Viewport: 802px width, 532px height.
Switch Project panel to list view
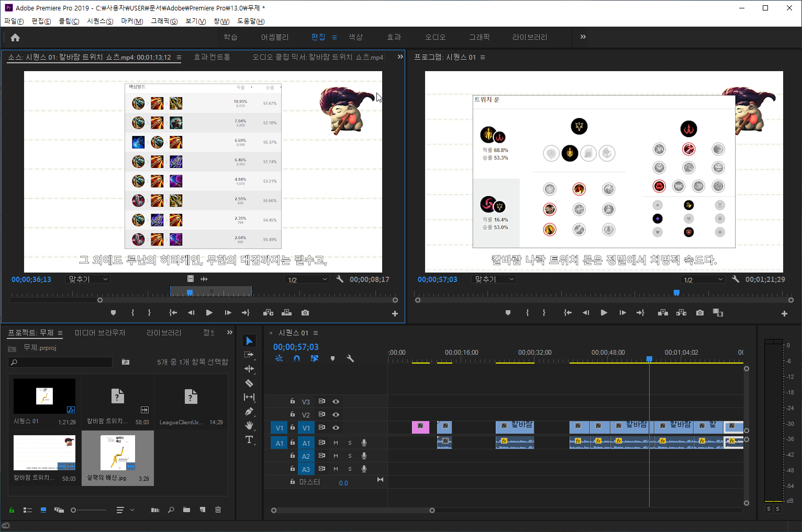click(x=28, y=510)
